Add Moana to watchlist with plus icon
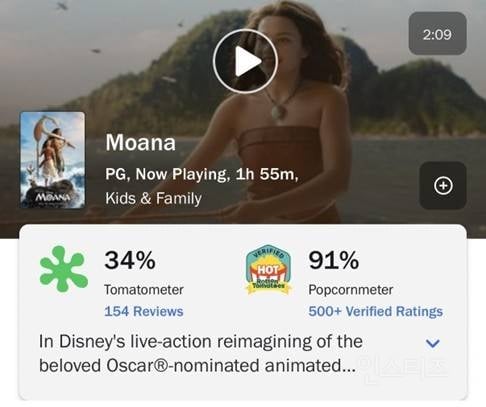Image resolution: width=486 pixels, height=407 pixels. point(443,186)
